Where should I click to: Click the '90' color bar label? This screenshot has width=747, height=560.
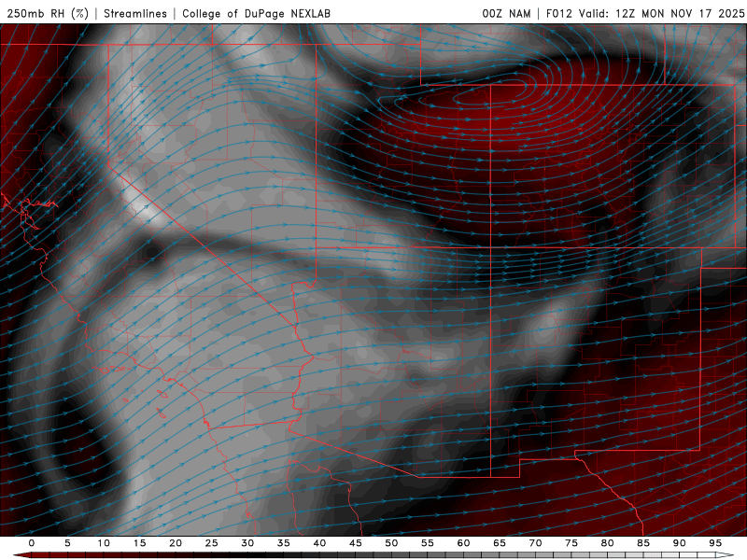[680, 543]
